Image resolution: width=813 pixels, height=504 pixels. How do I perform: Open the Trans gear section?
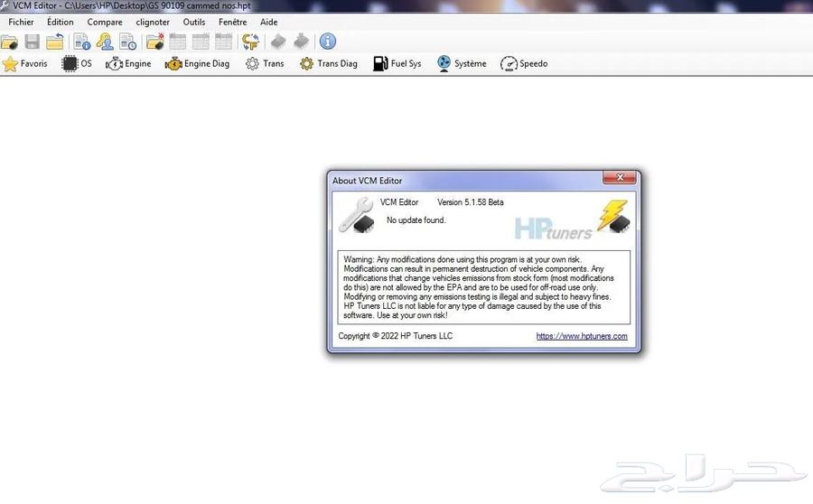265,64
